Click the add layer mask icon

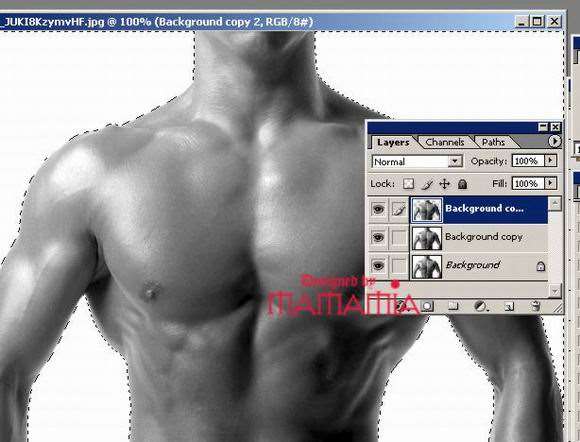427,306
